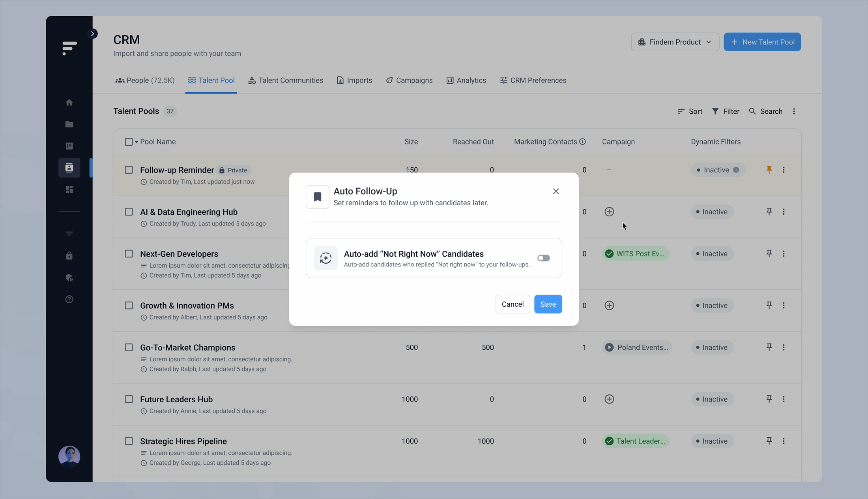Unpin the Follow-up Reminder pool
The width and height of the screenshot is (868, 499).
pos(769,170)
